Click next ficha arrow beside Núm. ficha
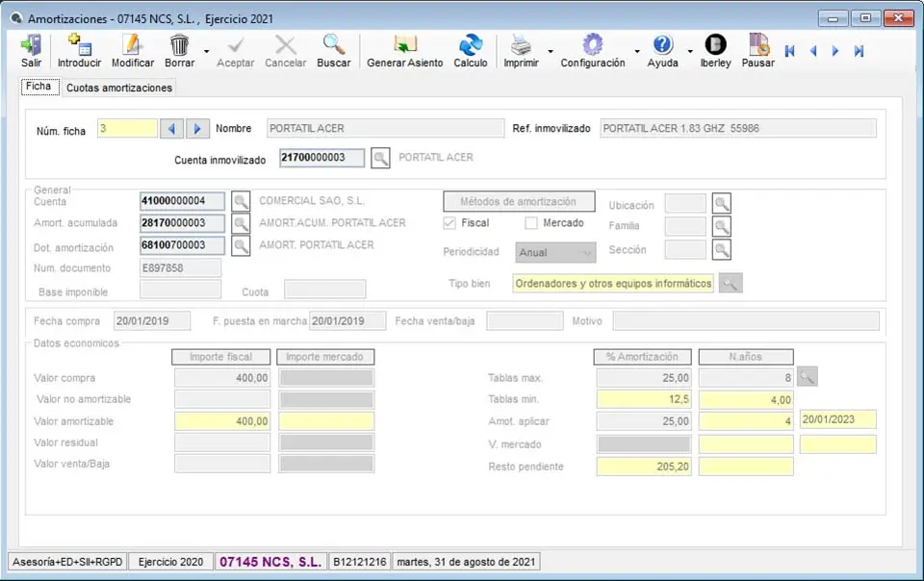Viewport: 924px width, 581px height. click(x=197, y=128)
